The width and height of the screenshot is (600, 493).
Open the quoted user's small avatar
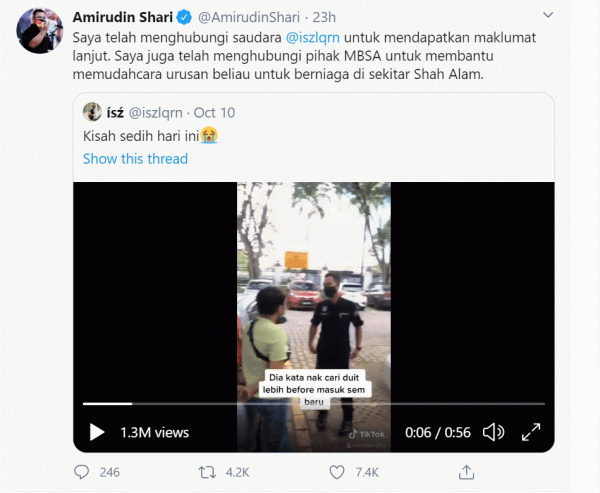click(91, 111)
